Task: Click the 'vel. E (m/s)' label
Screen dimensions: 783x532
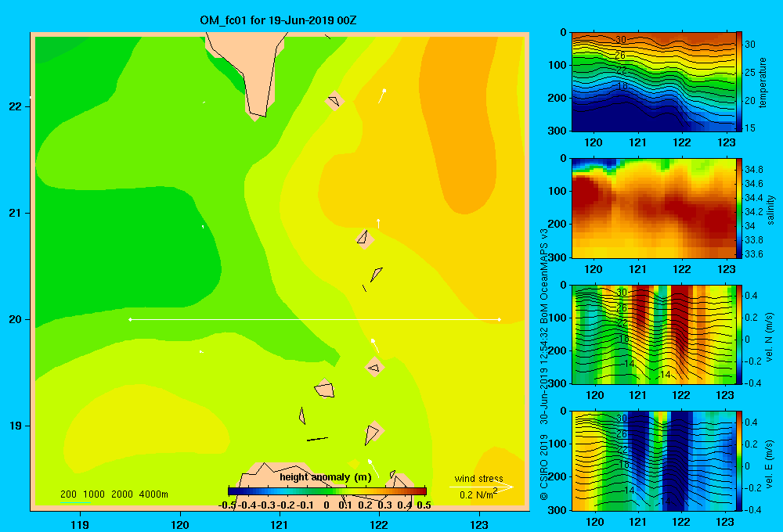Action: click(769, 462)
